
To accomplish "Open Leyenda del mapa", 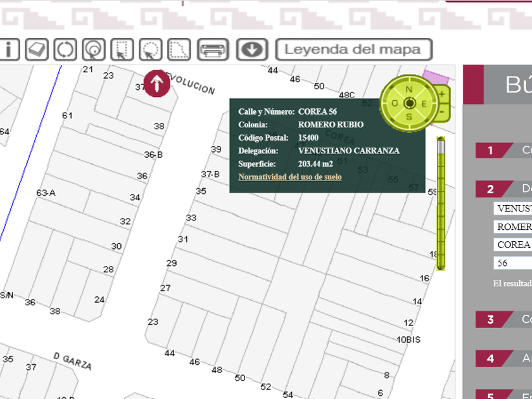I will pos(354,49).
